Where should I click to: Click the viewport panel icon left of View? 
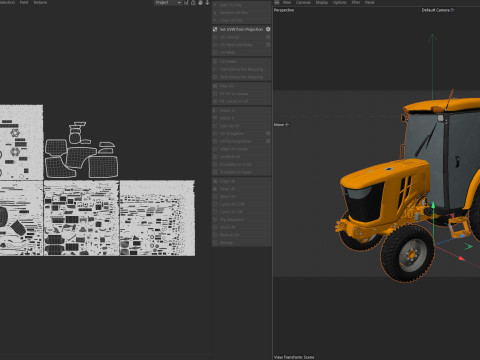277,2
